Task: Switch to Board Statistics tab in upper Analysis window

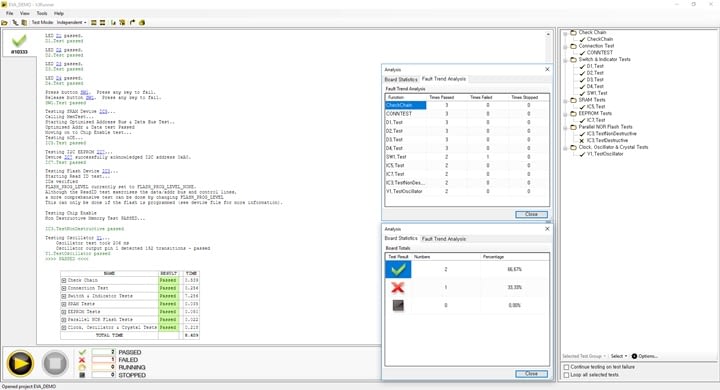Action: pos(401,79)
